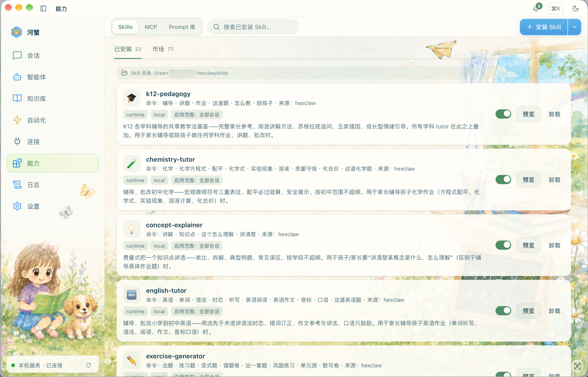Image resolution: width=588 pixels, height=377 pixels.
Task: Open the 市场 77 tab
Action: 163,49
